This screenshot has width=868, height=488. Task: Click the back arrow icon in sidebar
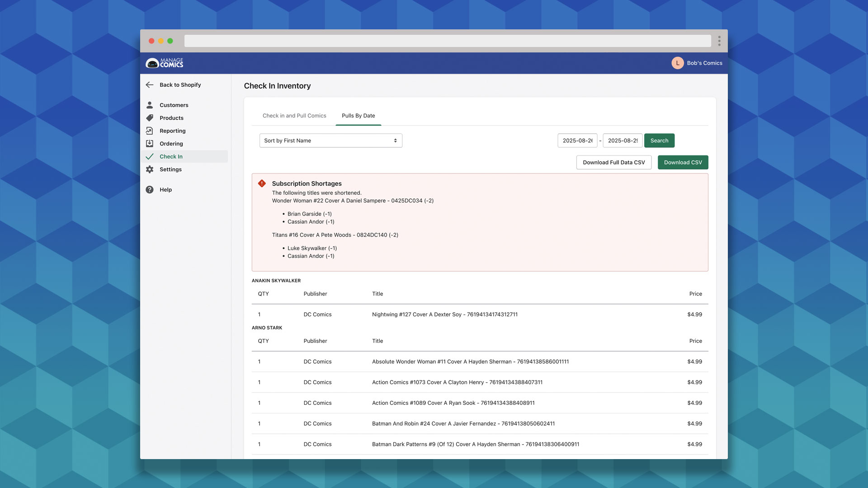tap(150, 85)
